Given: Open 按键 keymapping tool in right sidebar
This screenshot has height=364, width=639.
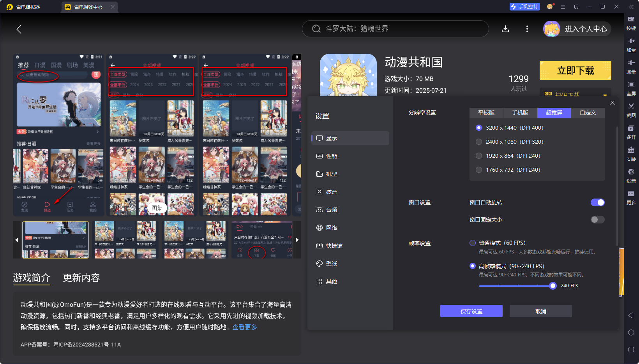Looking at the screenshot, I should tap(631, 23).
